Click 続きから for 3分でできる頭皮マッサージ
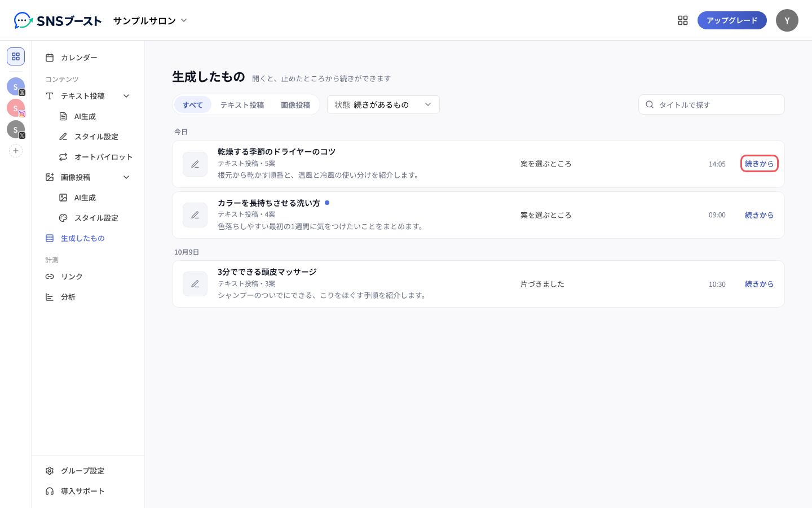 tap(760, 284)
